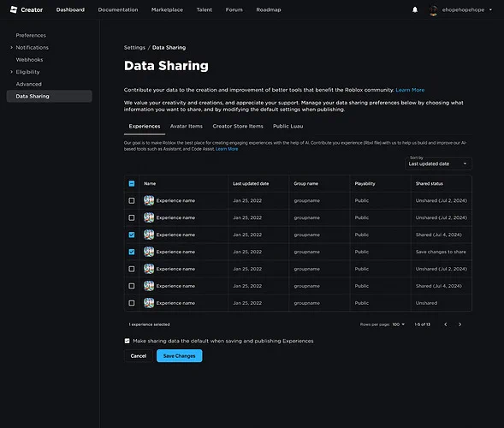The width and height of the screenshot is (504, 428).
Task: Expand the Notifications sidebar section
Action: [12, 47]
